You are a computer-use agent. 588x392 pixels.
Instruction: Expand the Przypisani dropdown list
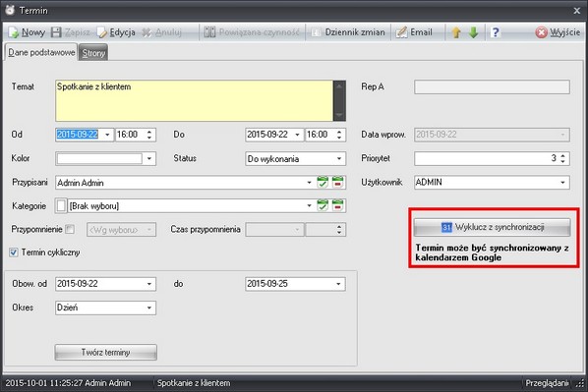[x=309, y=183]
